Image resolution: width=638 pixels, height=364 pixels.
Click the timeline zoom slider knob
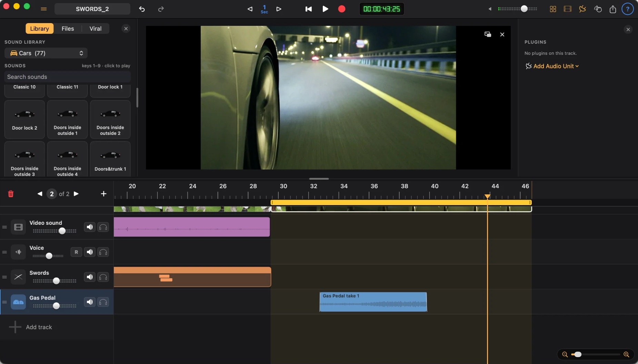[x=578, y=354]
